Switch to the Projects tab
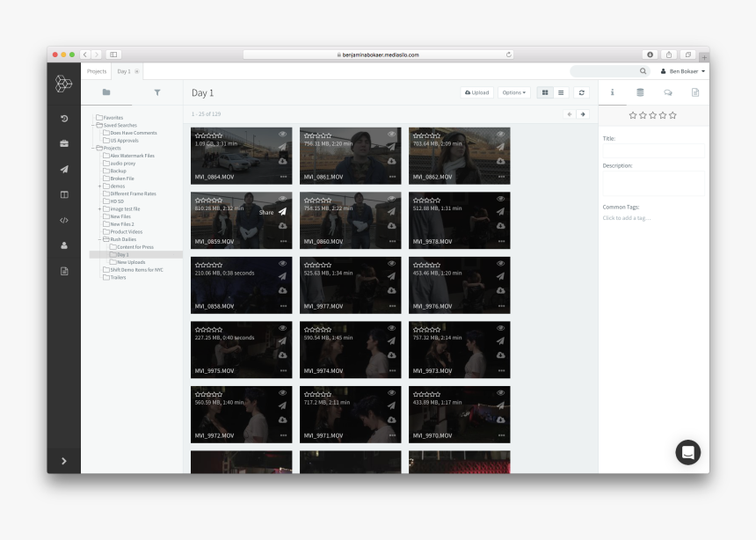 [97, 71]
